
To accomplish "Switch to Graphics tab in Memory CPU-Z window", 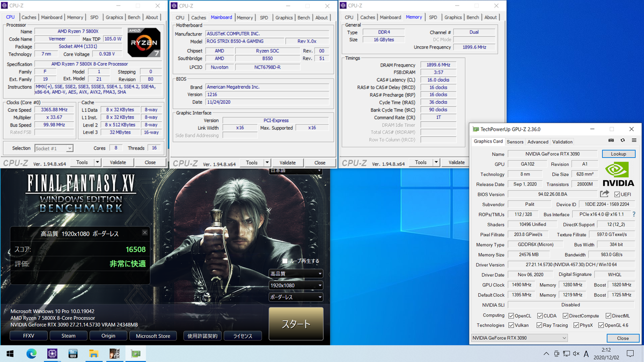I will [x=453, y=17].
